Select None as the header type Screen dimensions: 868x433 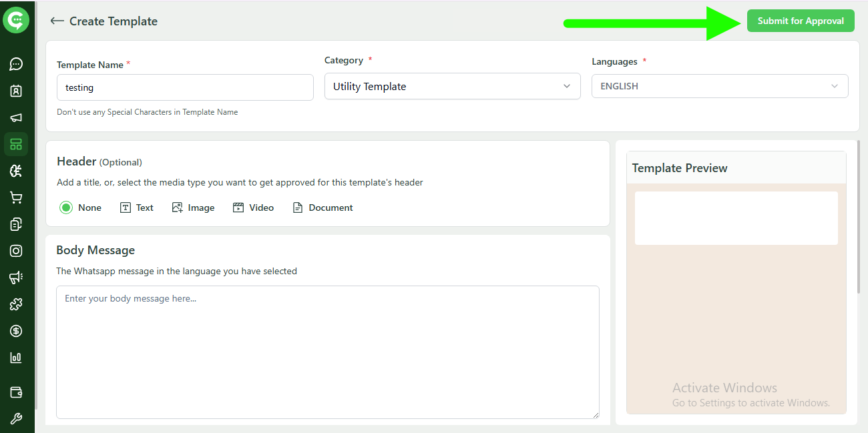pyautogui.click(x=65, y=207)
